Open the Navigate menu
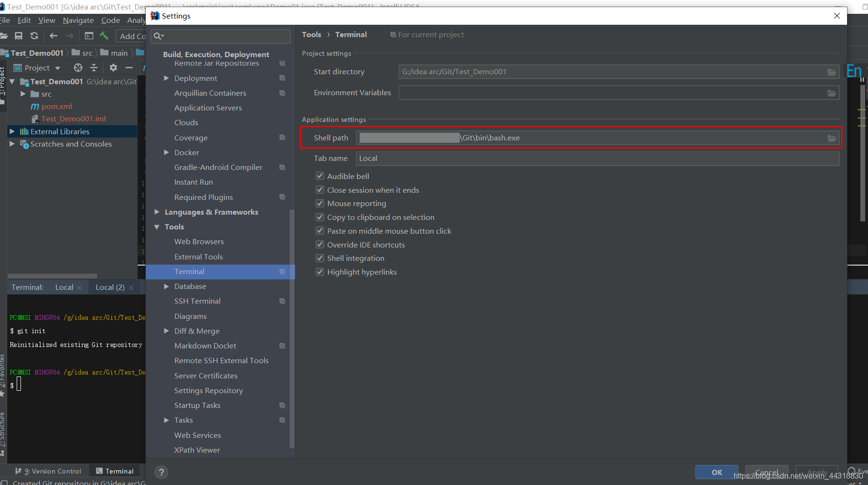The width and height of the screenshot is (868, 485). pyautogui.click(x=78, y=20)
